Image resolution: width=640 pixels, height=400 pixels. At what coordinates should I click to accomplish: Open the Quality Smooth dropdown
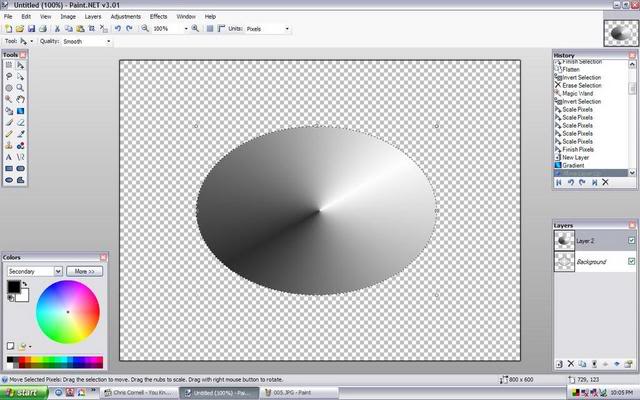(109, 41)
